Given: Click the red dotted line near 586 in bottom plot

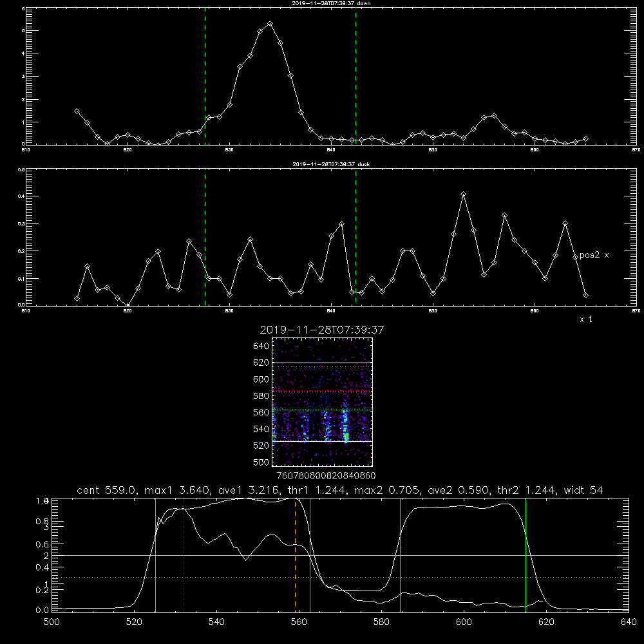Looking at the screenshot, I should [x=406, y=555].
